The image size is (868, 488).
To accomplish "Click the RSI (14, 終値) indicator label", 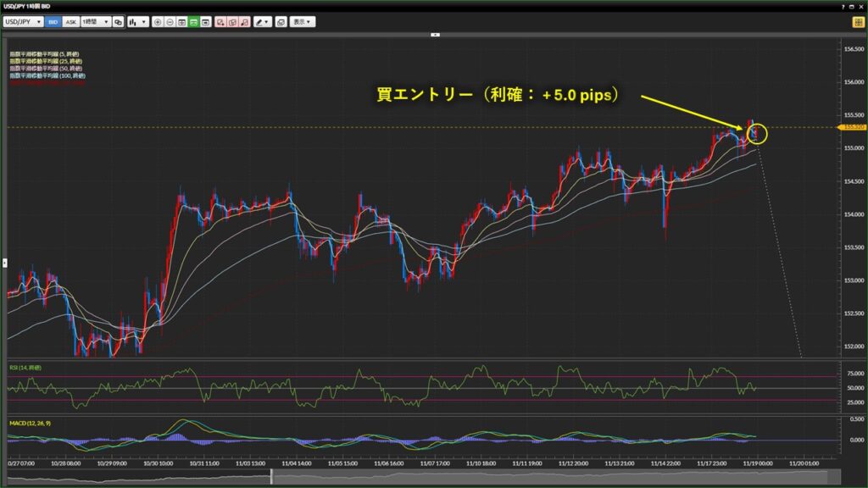I will point(26,367).
